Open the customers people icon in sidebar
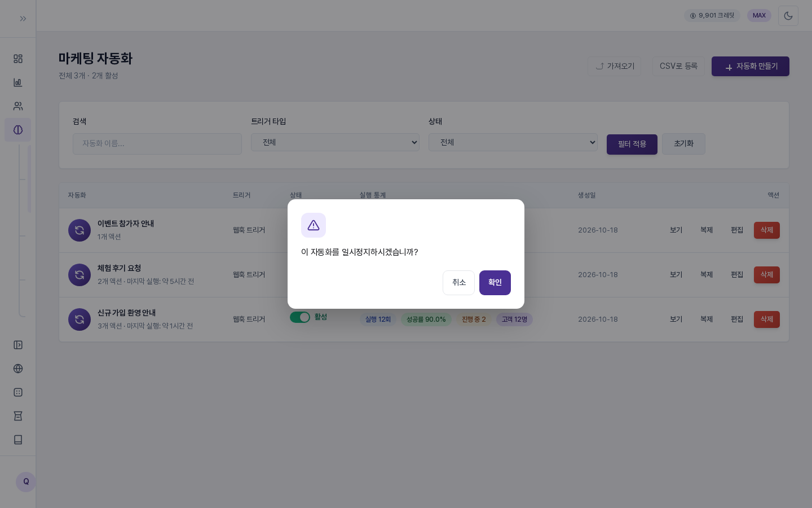812x508 pixels. click(x=18, y=106)
